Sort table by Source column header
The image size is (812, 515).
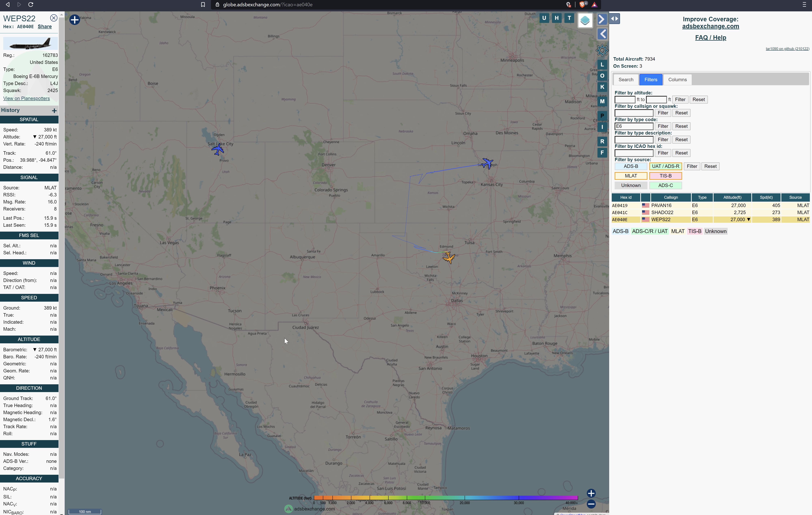click(x=795, y=197)
